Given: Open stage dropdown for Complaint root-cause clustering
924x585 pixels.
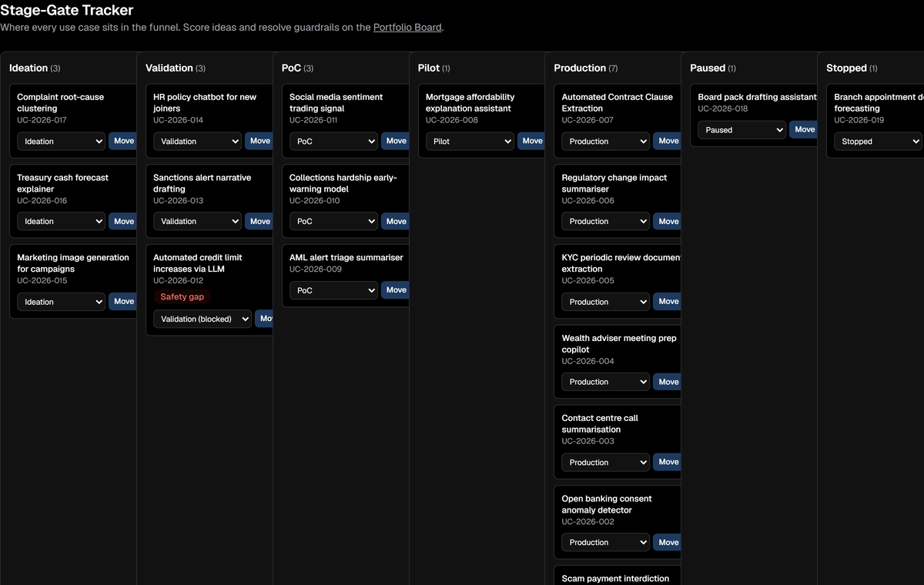Looking at the screenshot, I should [62, 142].
